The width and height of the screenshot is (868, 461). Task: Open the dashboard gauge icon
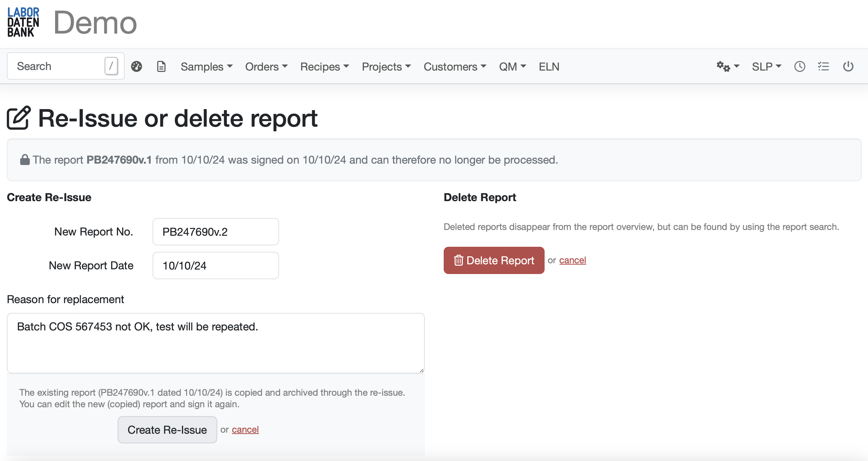click(137, 66)
